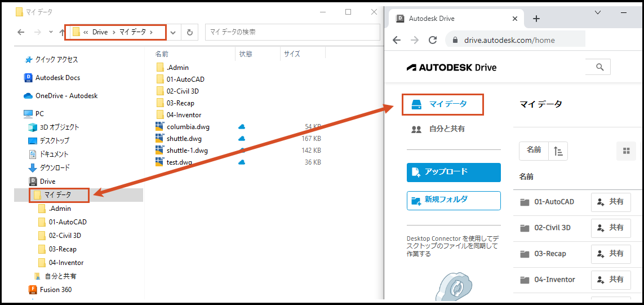The height and width of the screenshot is (305, 644).
Task: Select 02-Civil 3D in the navigation tree
Action: 60,236
